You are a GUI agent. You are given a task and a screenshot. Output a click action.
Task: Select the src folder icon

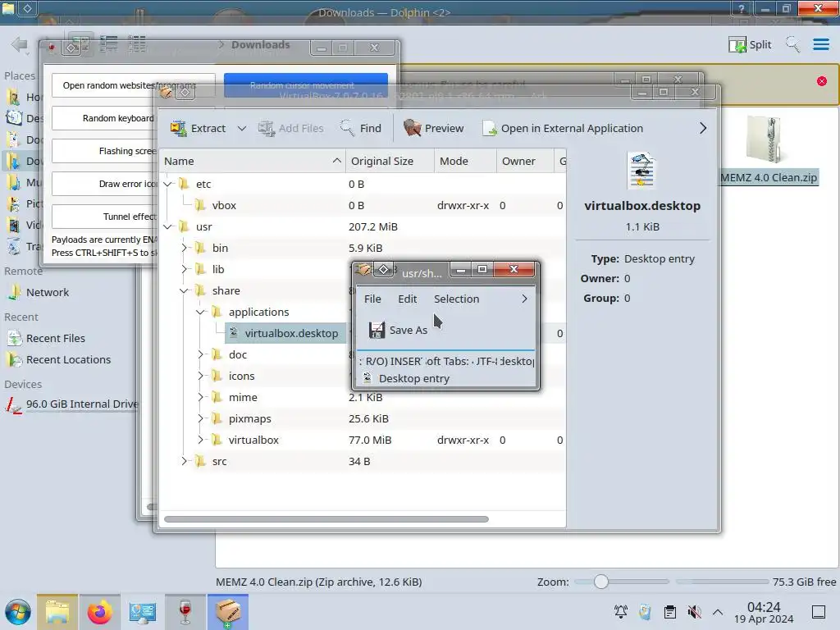(200, 461)
